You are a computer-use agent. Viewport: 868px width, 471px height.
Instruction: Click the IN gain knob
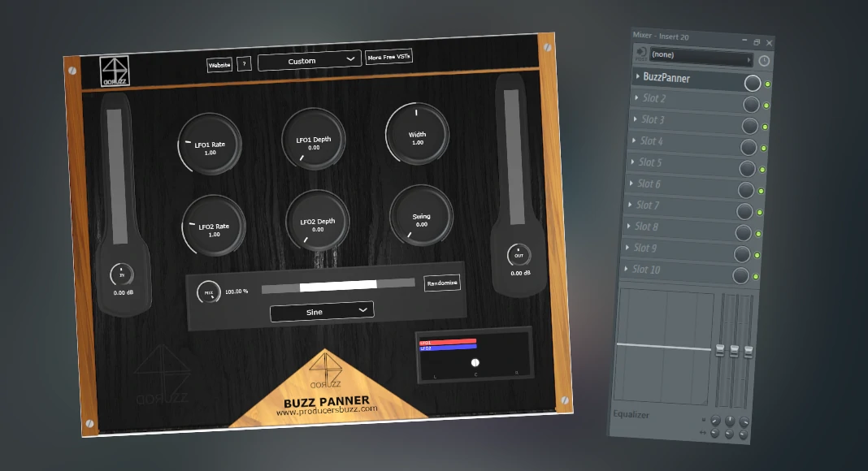coord(120,274)
